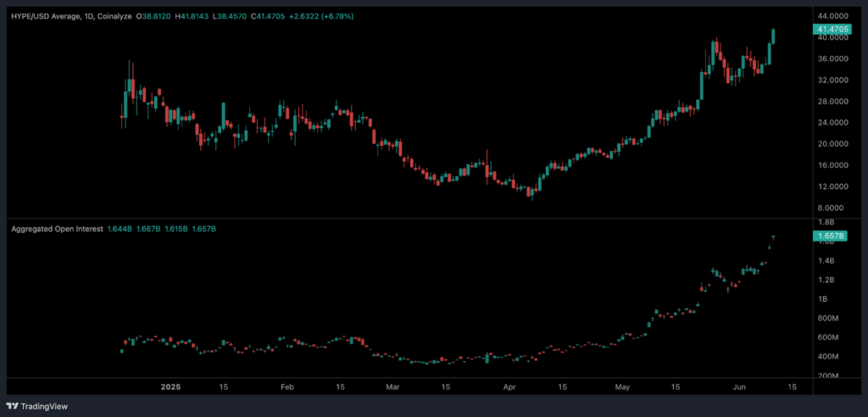Click the Jun label on time axis
This screenshot has height=417, width=868.
[x=739, y=386]
